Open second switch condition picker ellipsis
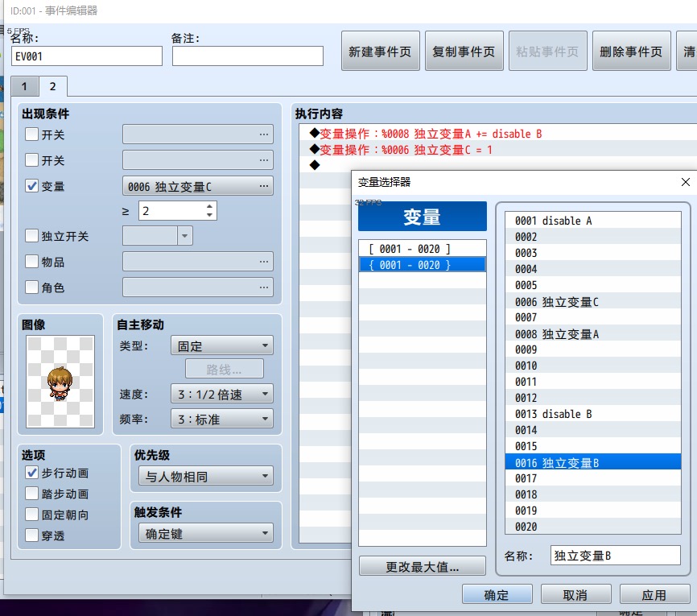 264,160
